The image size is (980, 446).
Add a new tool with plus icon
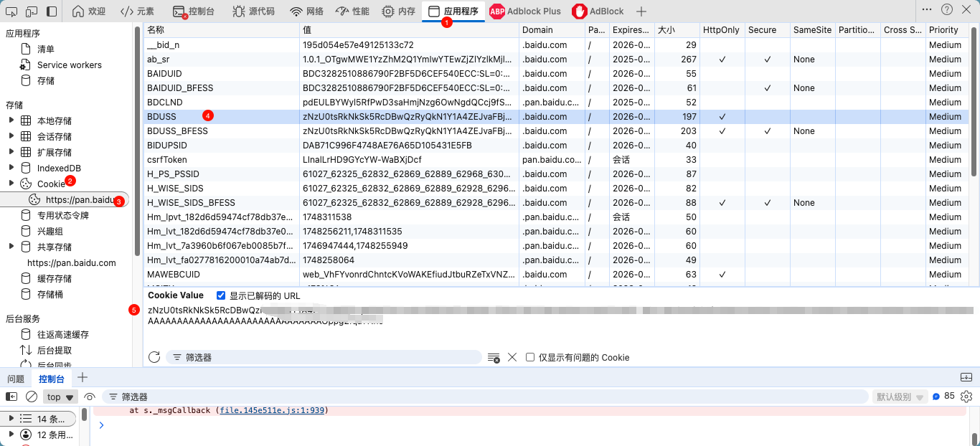pyautogui.click(x=641, y=11)
